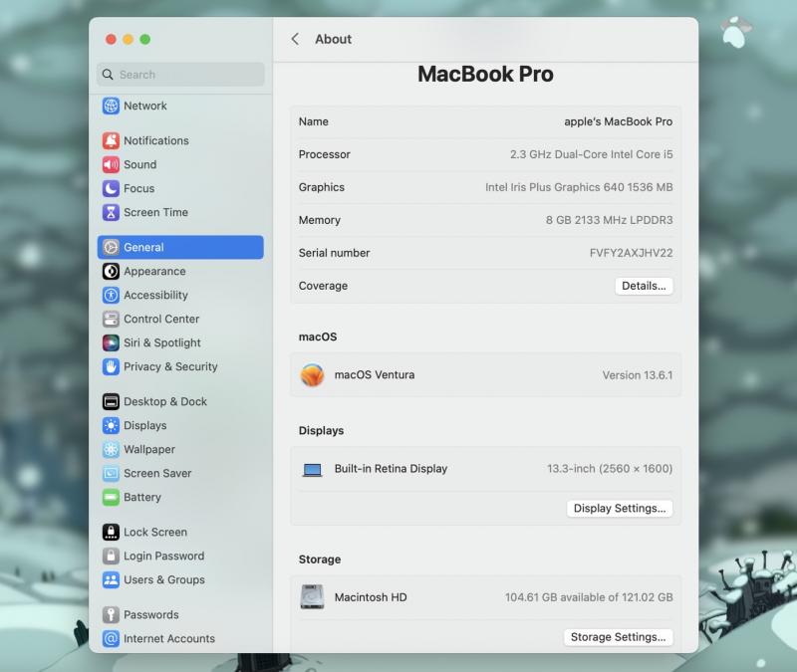Click the Privacy & Security hand icon
Image resolution: width=797 pixels, height=672 pixels.
click(x=111, y=366)
